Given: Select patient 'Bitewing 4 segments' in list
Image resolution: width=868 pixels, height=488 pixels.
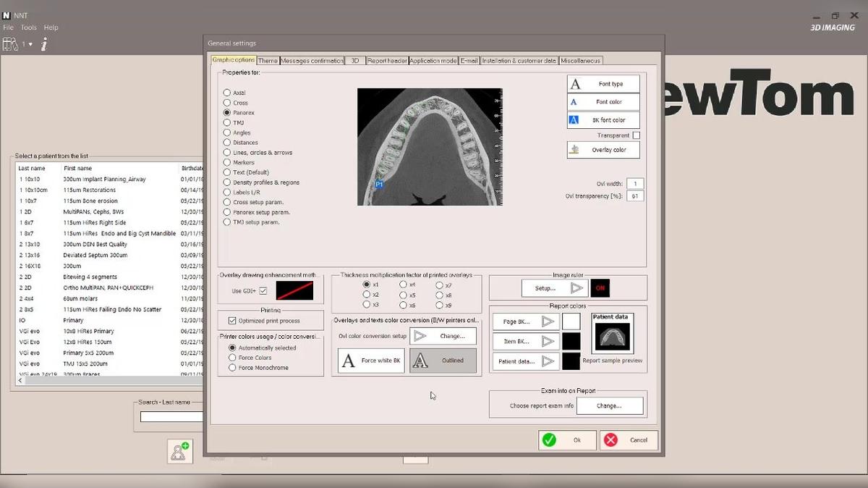Looking at the screenshot, I should tap(92, 277).
